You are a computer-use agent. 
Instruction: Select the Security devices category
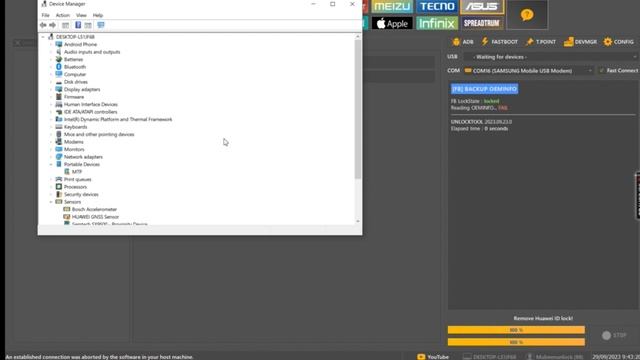(81, 194)
